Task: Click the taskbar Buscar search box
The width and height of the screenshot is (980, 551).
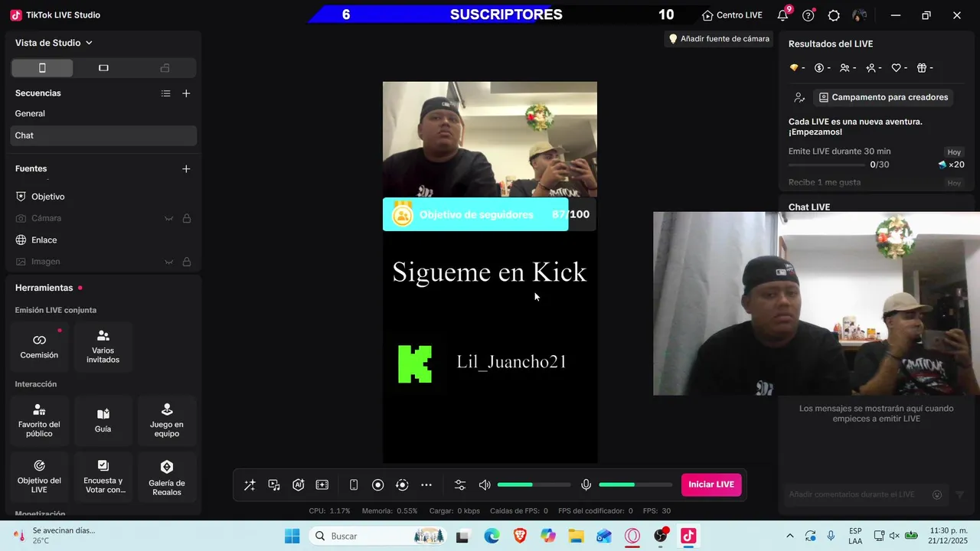Action: coord(380,536)
